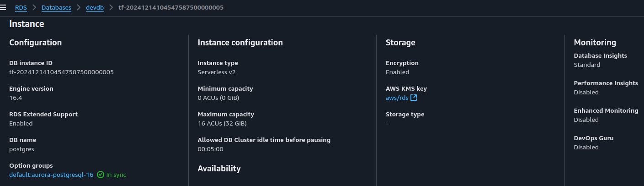Screen dimensions: 644x186
Task: Click the Engine version 16.4 value
Action: [16, 98]
